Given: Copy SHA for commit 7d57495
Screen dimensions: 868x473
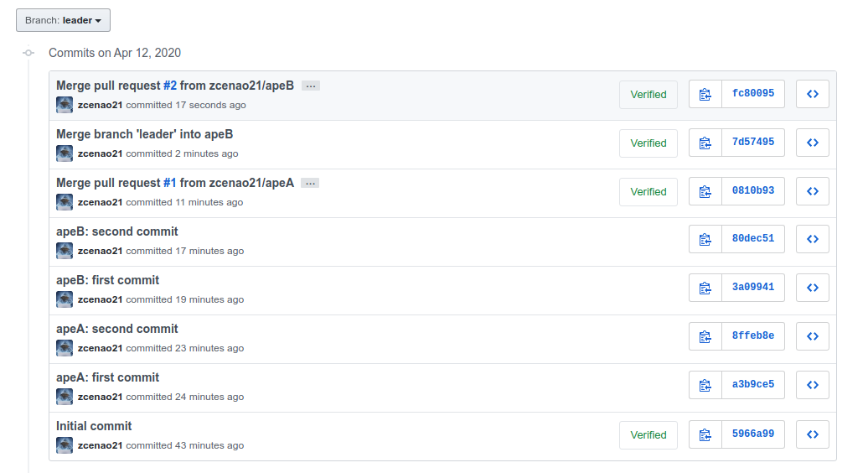Looking at the screenshot, I should [x=705, y=143].
